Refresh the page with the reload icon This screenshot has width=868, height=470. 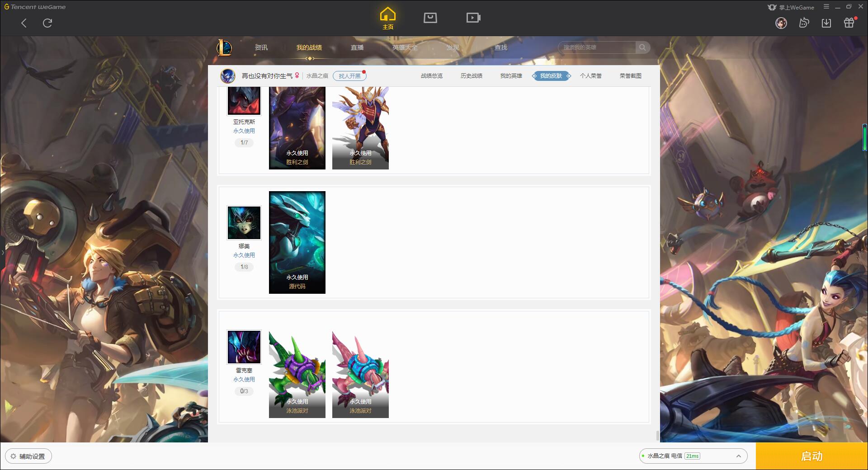[47, 23]
